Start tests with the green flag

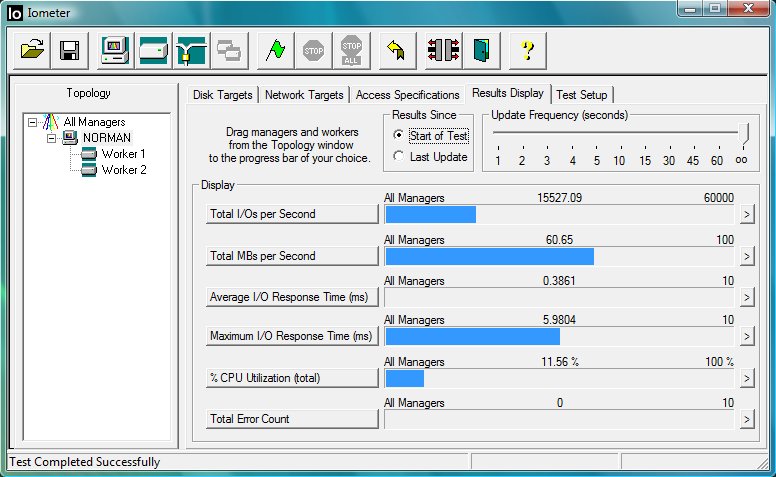276,50
